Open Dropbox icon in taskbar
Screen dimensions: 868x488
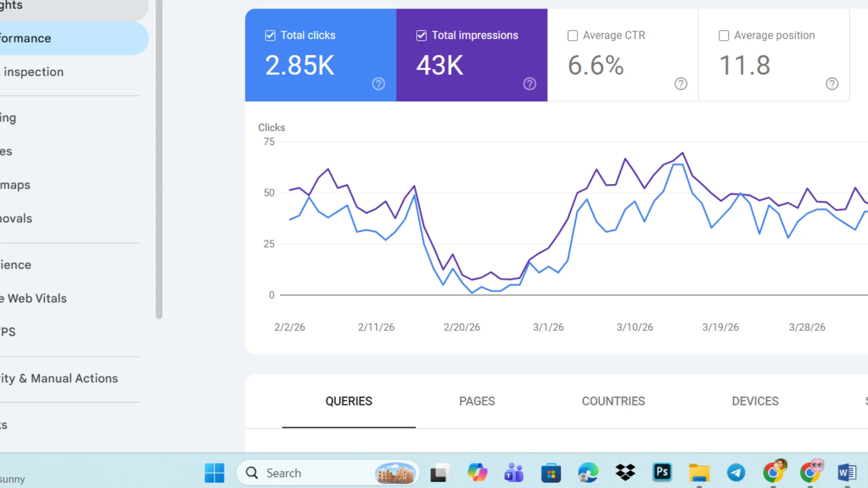[x=625, y=473]
